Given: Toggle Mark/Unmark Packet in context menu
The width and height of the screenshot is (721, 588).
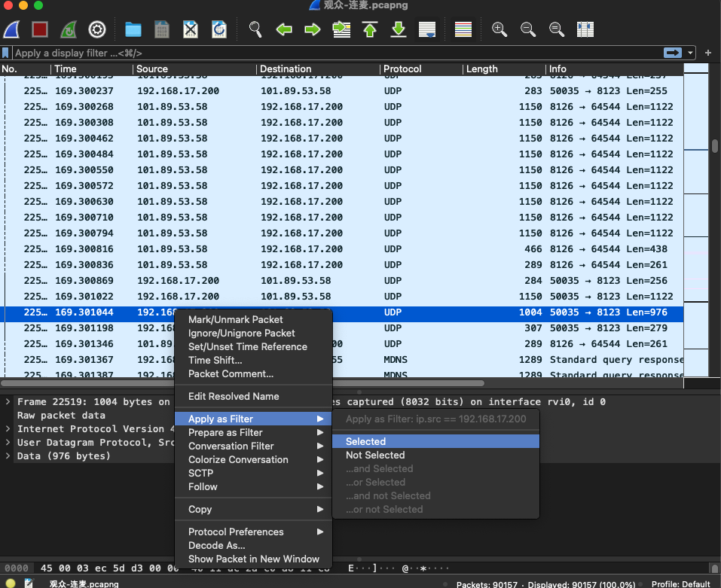Looking at the screenshot, I should pyautogui.click(x=235, y=319).
